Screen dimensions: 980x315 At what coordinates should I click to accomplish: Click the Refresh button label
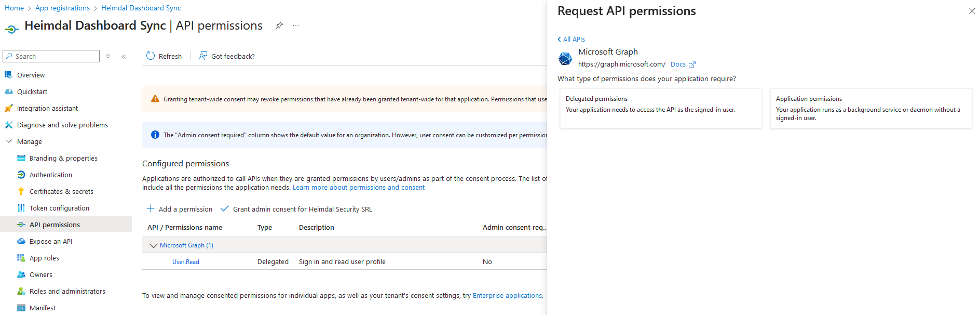pyautogui.click(x=170, y=56)
